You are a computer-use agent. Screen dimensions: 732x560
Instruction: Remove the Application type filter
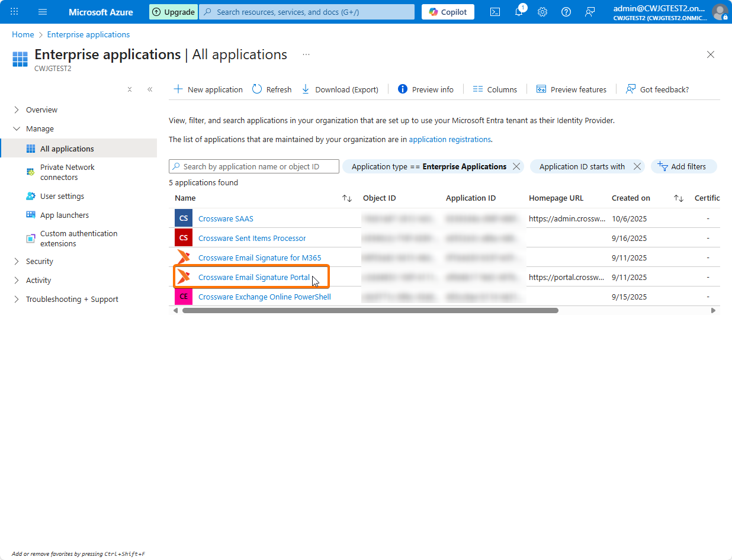click(x=516, y=167)
